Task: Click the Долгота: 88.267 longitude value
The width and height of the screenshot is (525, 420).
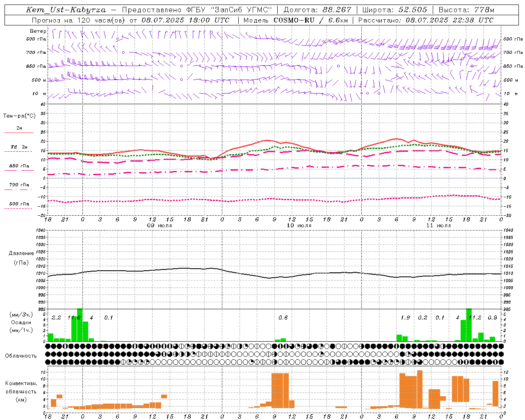Action: point(317,10)
